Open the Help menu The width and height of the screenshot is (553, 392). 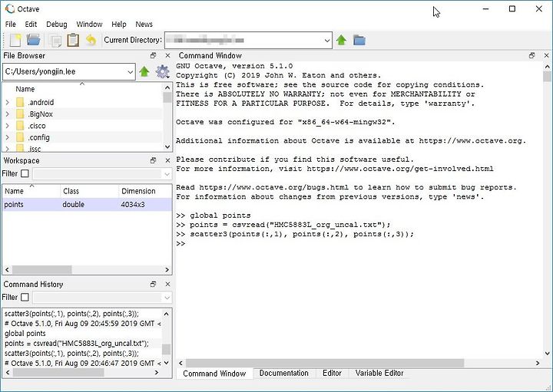[x=119, y=25]
